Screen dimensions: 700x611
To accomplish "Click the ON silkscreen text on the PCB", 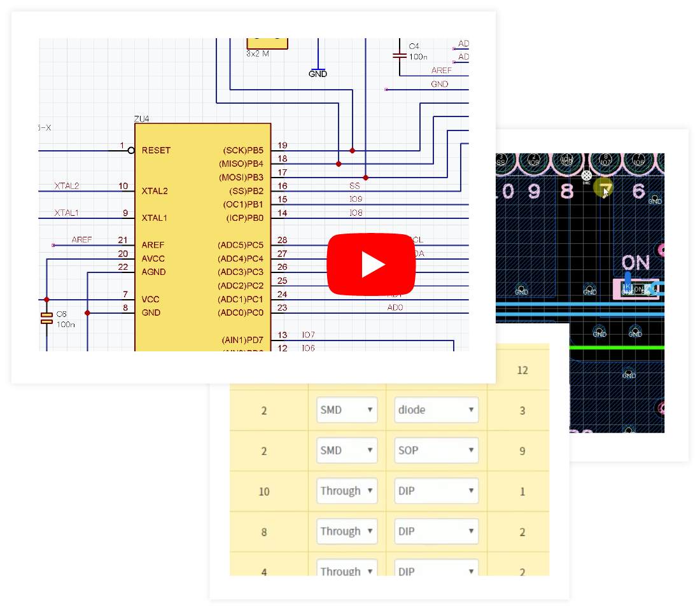I will pyautogui.click(x=636, y=261).
